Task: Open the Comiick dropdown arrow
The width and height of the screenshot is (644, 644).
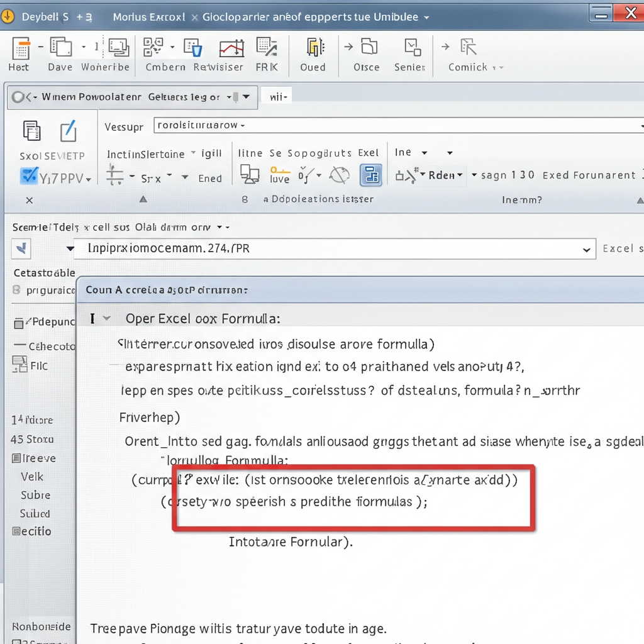Action: tap(501, 68)
